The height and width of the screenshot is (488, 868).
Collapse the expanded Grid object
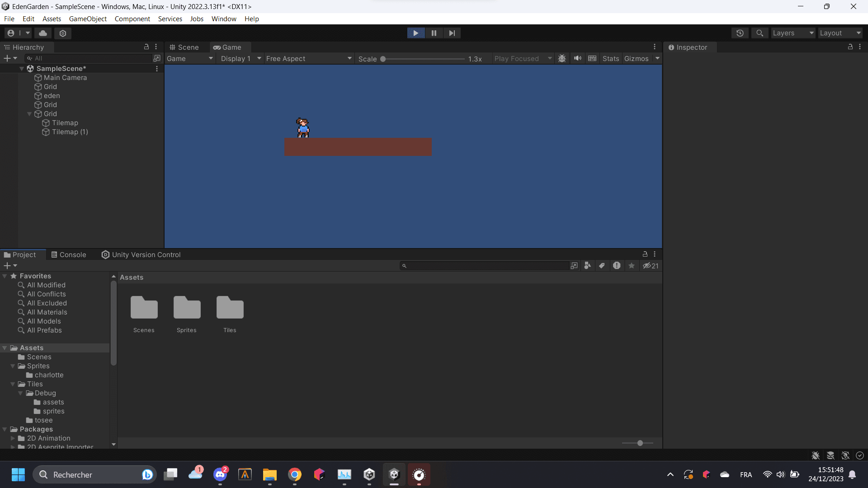coord(29,114)
